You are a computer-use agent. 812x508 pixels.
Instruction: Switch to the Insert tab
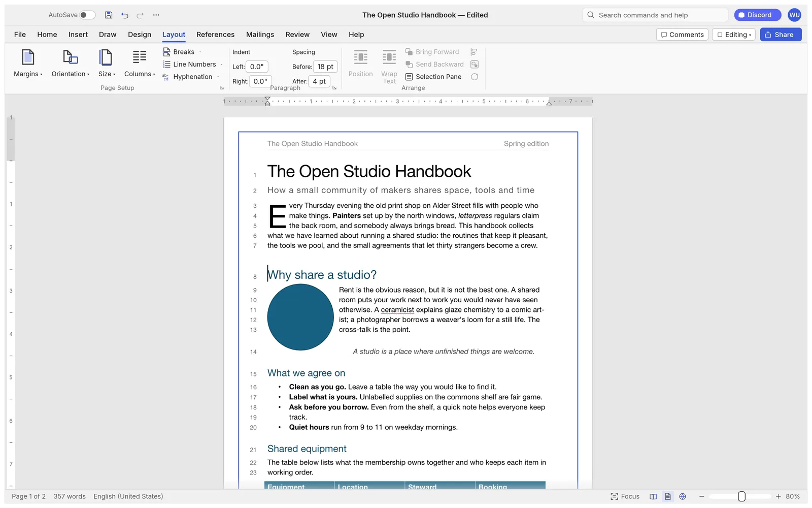[x=78, y=35]
